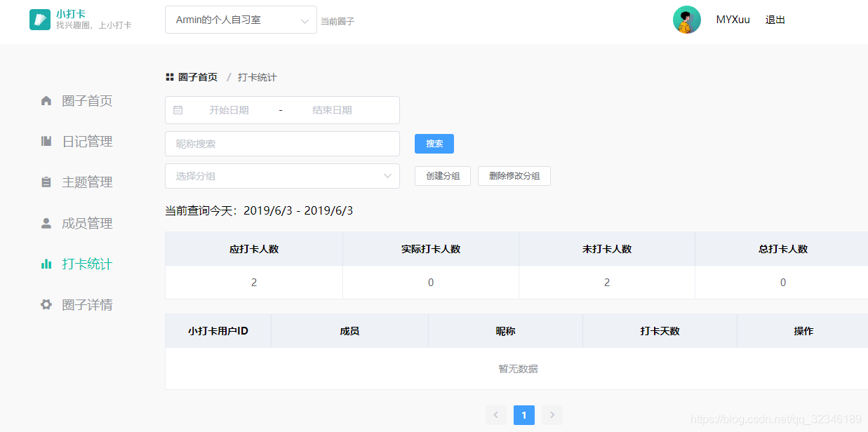Screen dimensions: 868x432
Task: Click the gear icon beside 圈子详情
Action: click(46, 304)
